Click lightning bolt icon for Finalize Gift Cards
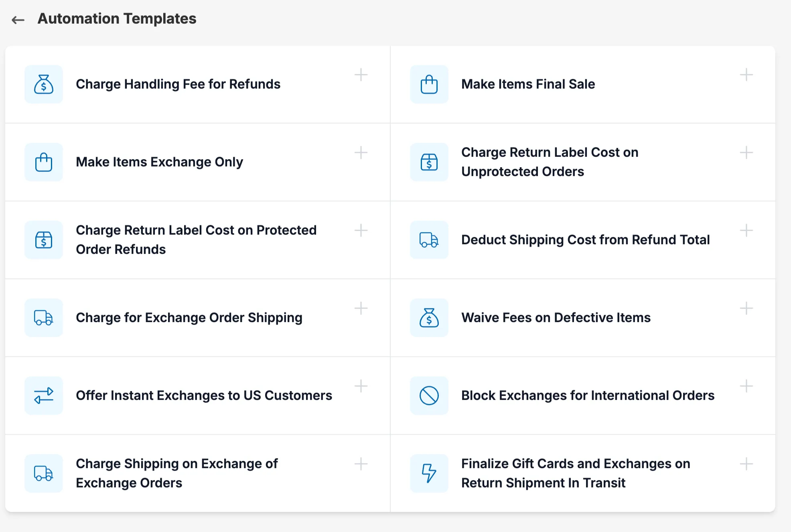Screen dimensions: 791x532 [429, 473]
